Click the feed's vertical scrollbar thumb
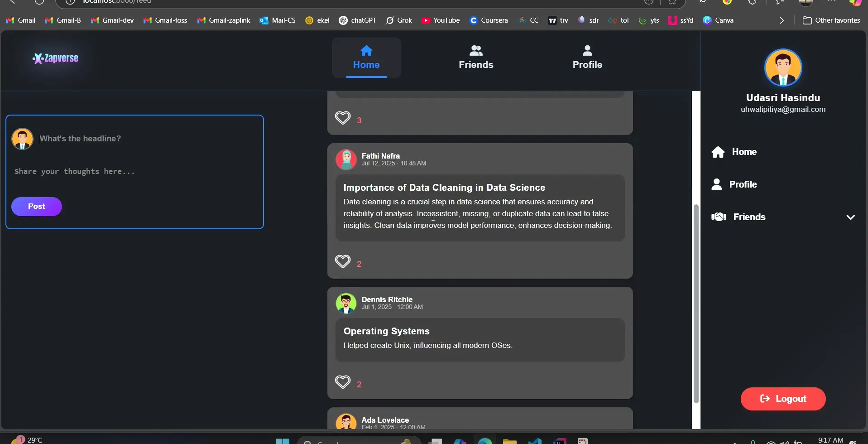Image resolution: width=868 pixels, height=444 pixels. pos(696,304)
